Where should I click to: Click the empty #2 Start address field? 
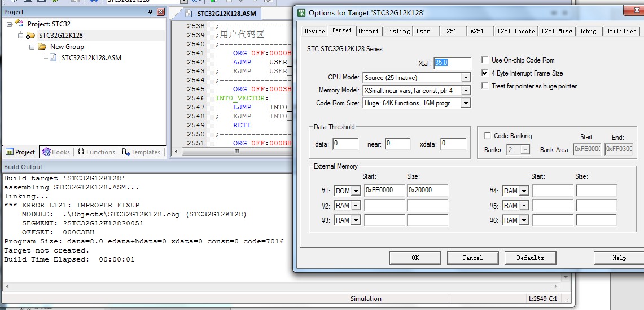pos(384,205)
